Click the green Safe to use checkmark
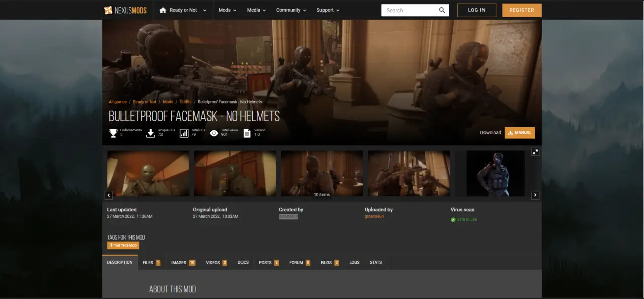The image size is (644, 299). 453,220
